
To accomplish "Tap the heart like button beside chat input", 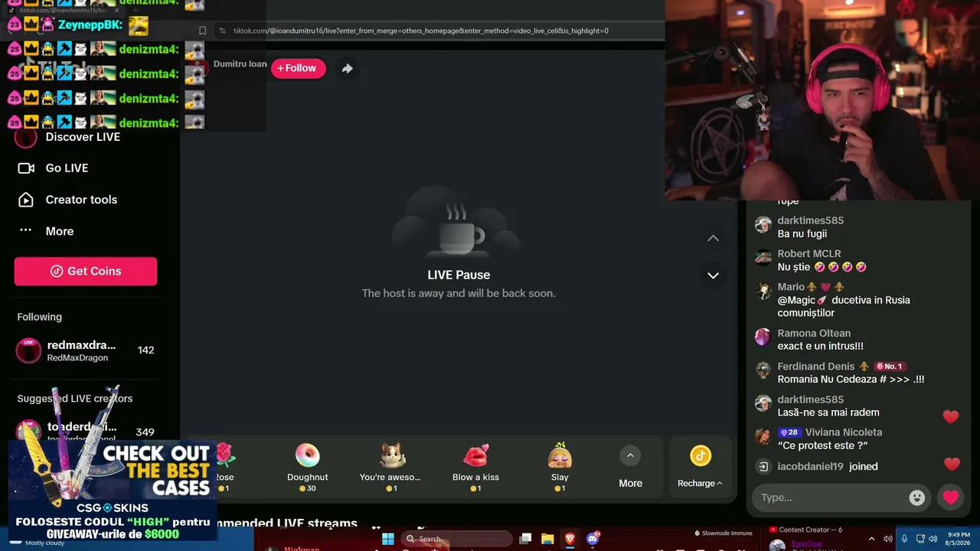I will (951, 497).
